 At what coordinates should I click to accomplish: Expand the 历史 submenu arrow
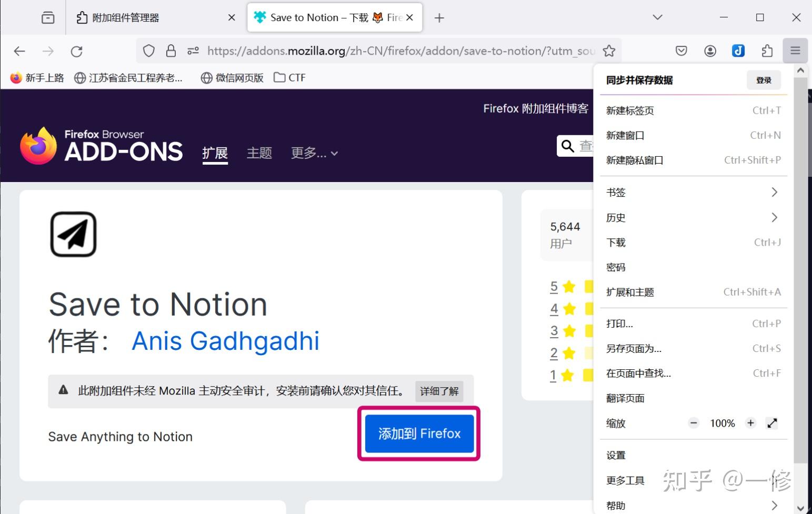pos(774,217)
